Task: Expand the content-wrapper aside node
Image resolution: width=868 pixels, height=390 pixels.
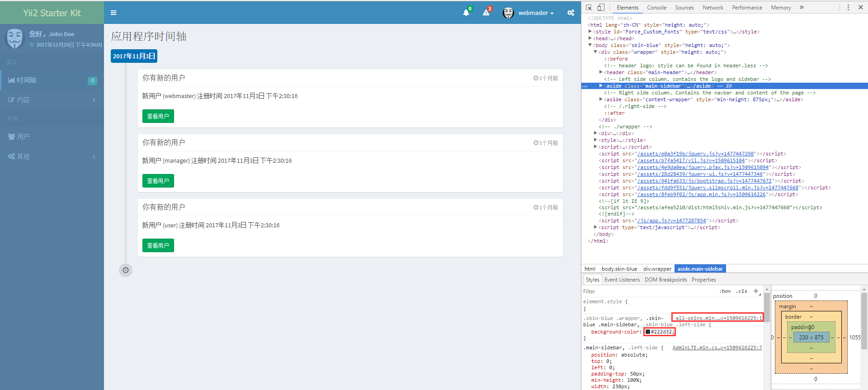Action: (x=601, y=99)
